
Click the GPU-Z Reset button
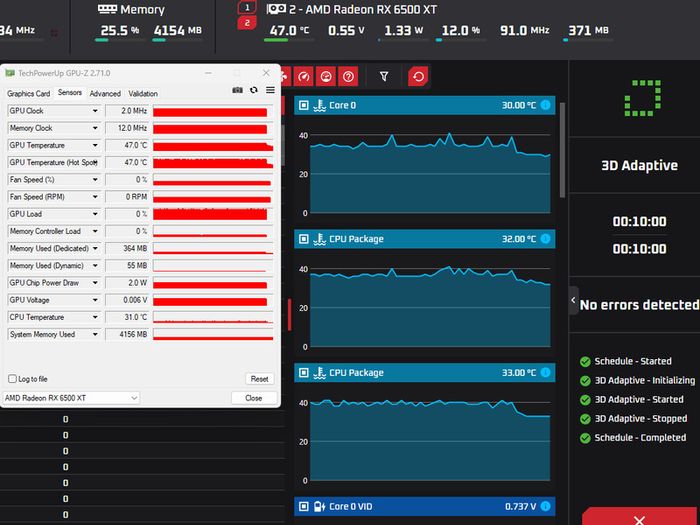[x=259, y=379]
